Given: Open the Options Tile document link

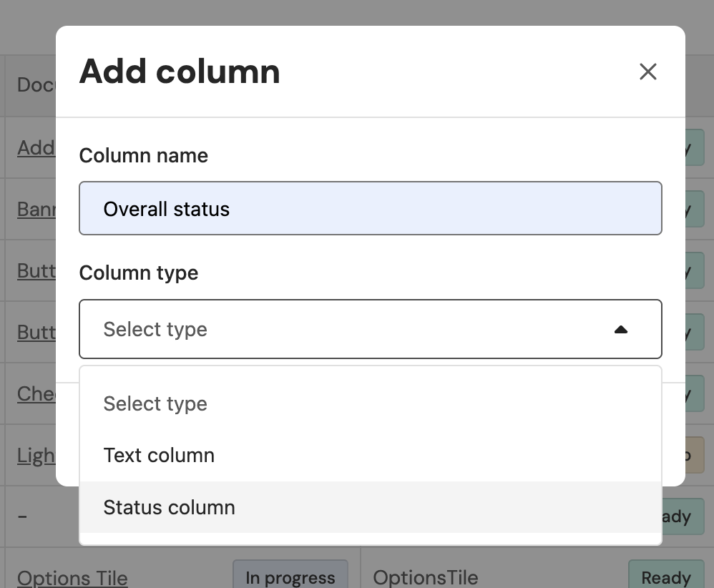Looking at the screenshot, I should pos(72,577).
